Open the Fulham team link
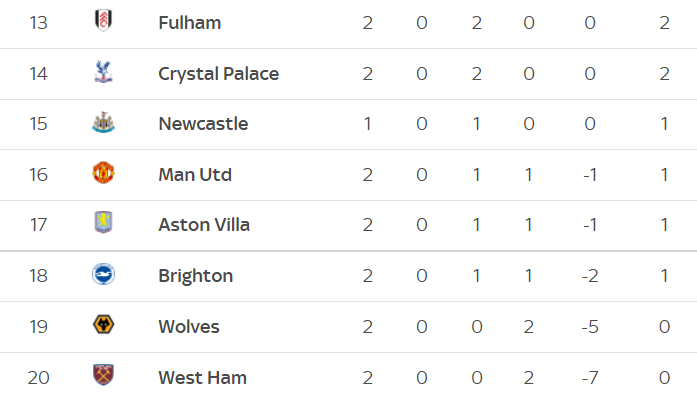697x397 pixels. (x=190, y=23)
